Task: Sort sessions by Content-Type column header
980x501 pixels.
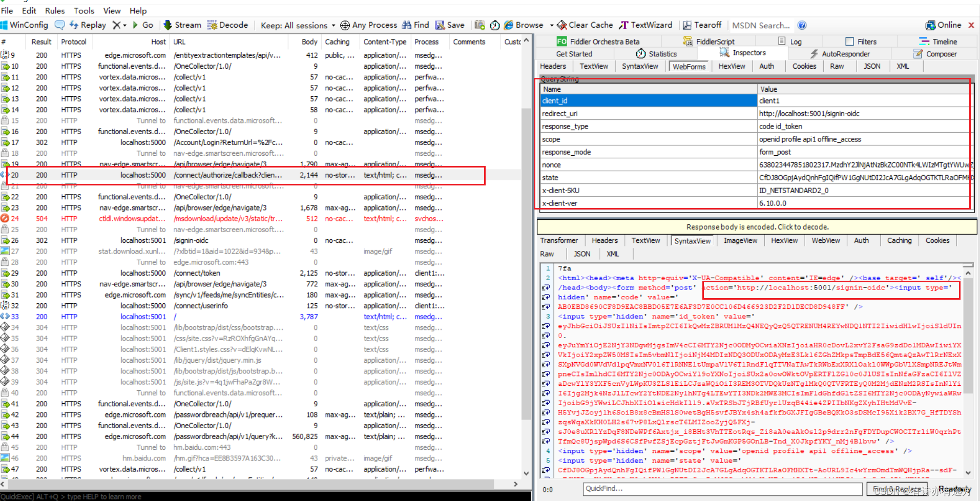Action: [x=385, y=41]
